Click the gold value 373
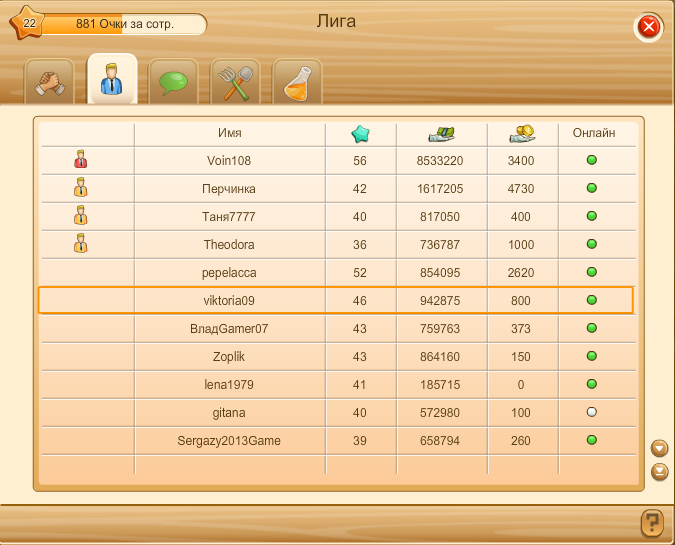The width and height of the screenshot is (675, 545). 521,329
